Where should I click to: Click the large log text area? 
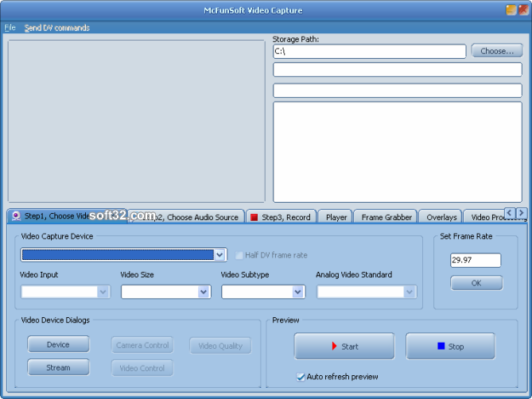(x=398, y=152)
